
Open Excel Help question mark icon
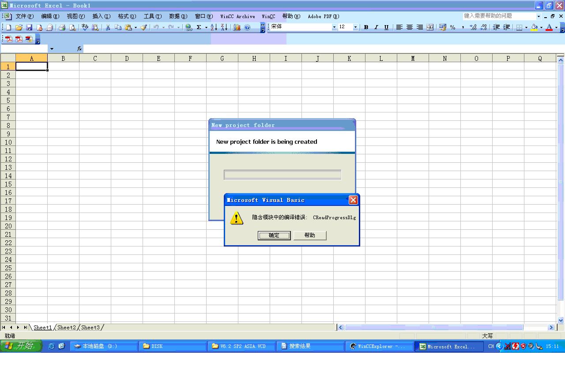pyautogui.click(x=247, y=27)
